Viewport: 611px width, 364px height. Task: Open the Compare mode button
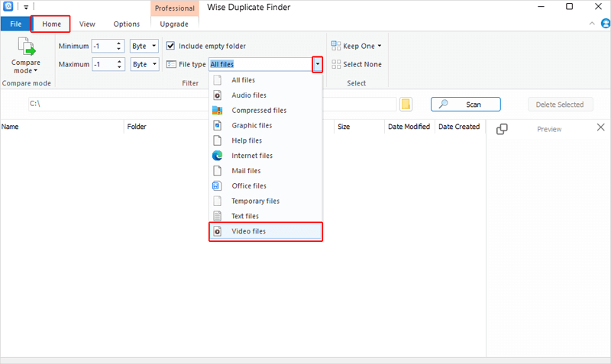(26, 55)
